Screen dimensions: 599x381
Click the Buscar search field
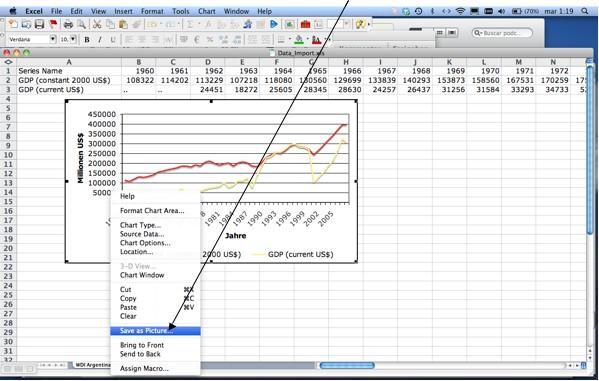point(502,33)
